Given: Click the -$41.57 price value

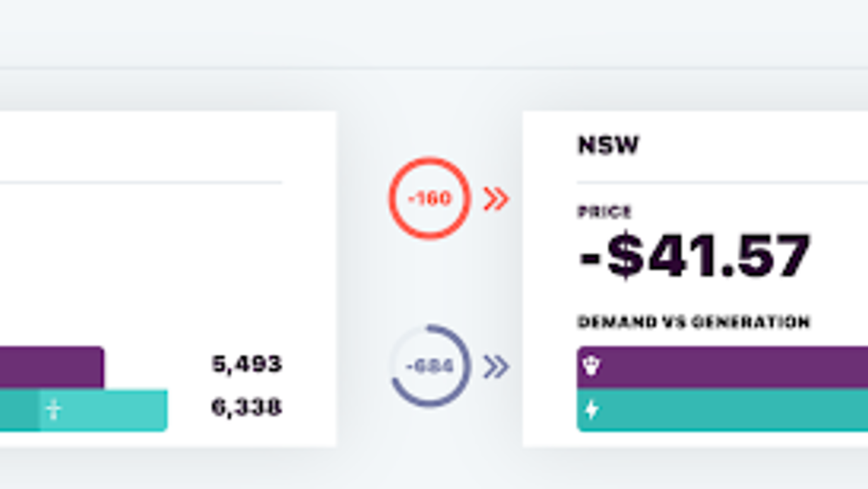Looking at the screenshot, I should [x=695, y=254].
